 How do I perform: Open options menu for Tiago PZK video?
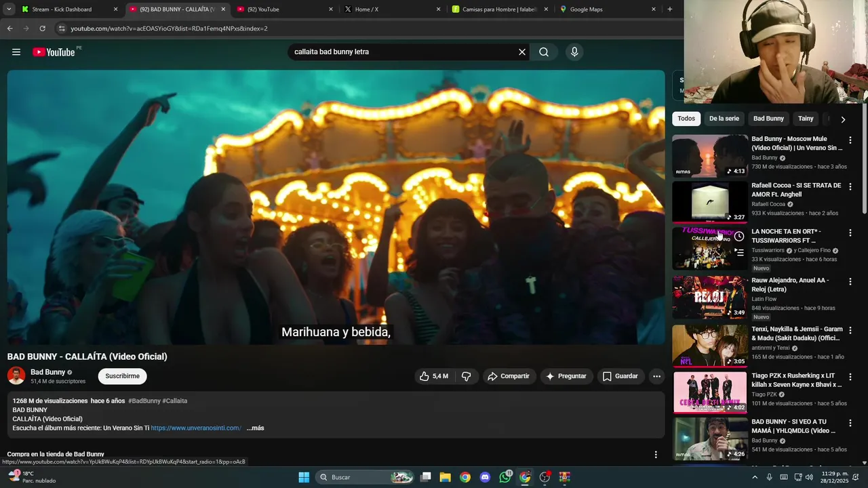point(850,376)
